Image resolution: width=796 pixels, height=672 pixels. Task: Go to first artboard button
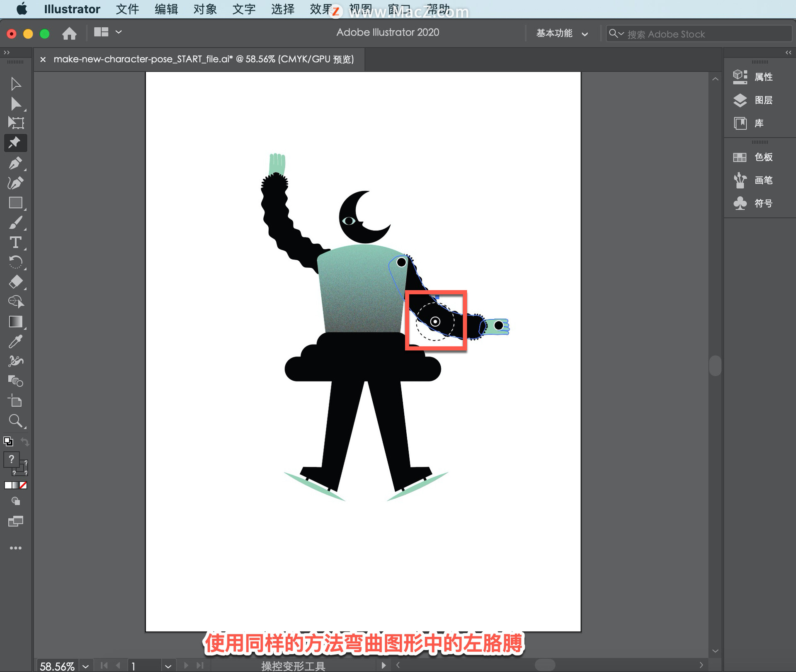tap(104, 665)
